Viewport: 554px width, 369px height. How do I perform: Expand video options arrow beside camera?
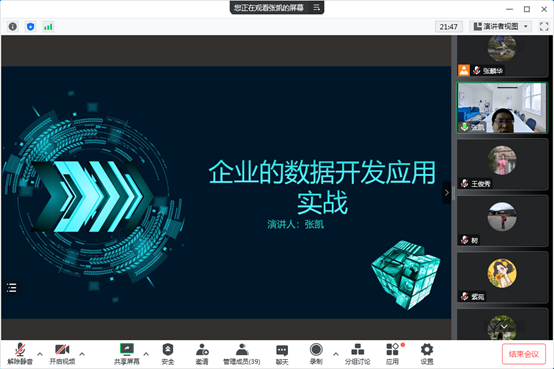pos(82,354)
